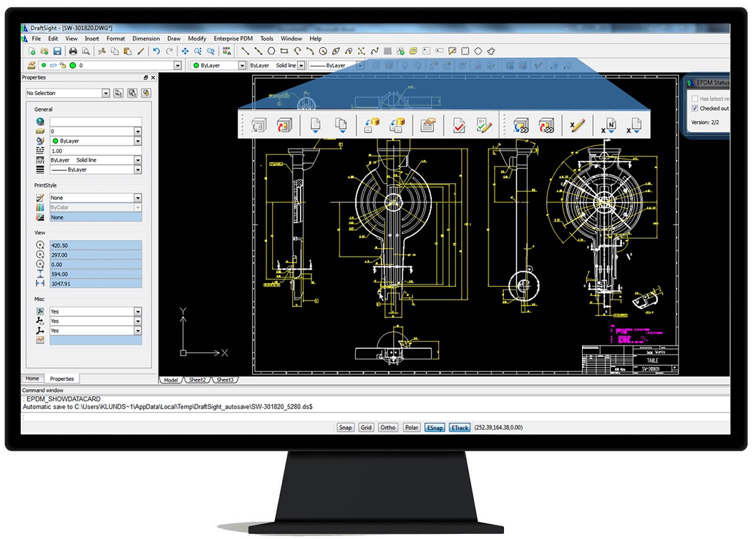Check Has latest revision in EPDM Status
The image size is (756, 539).
pyautogui.click(x=695, y=99)
